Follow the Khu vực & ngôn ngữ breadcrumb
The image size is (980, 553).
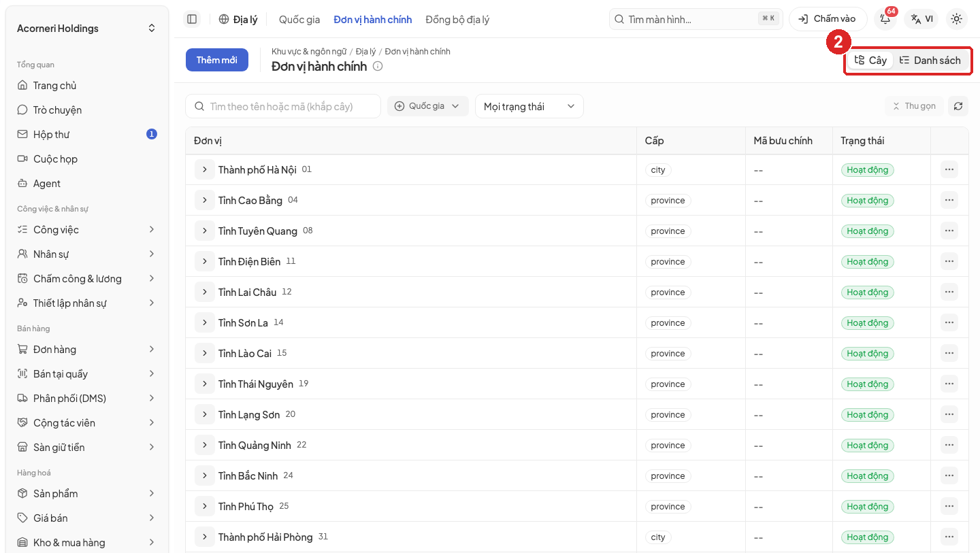(309, 52)
